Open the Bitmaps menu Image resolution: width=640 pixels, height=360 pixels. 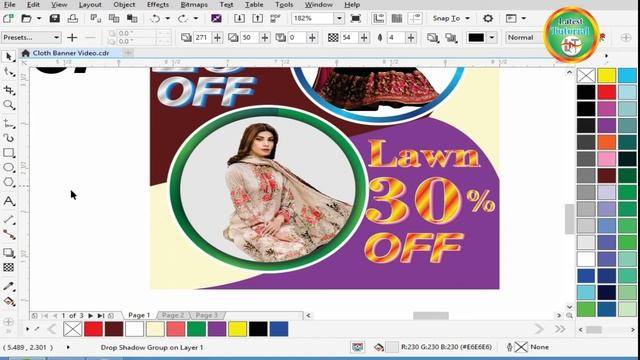point(194,4)
